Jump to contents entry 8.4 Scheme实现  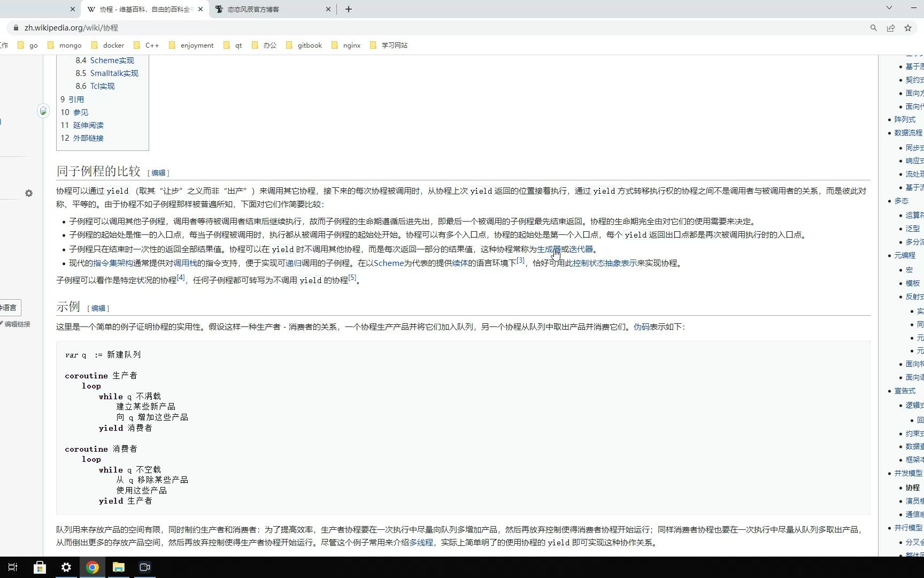[x=105, y=60]
